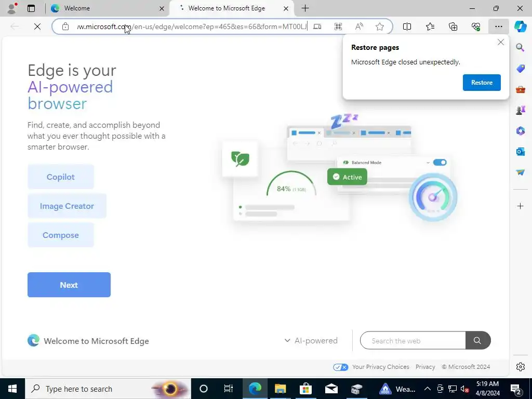Open sidebar Games chess icon

[521, 110]
